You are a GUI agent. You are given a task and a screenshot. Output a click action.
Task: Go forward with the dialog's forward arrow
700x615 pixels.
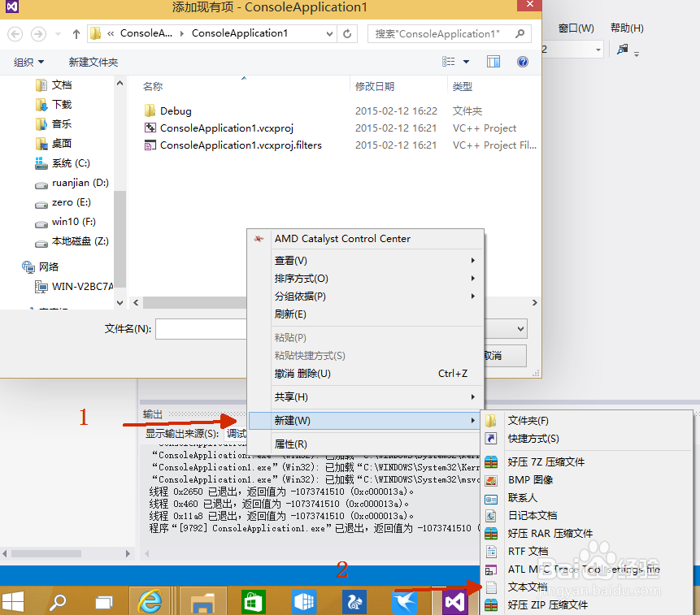38,34
